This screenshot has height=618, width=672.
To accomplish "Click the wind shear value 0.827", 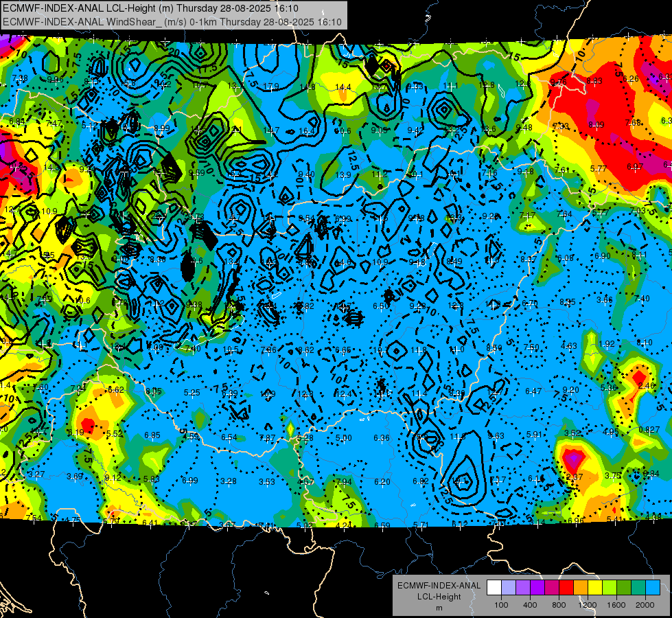I will [649, 430].
